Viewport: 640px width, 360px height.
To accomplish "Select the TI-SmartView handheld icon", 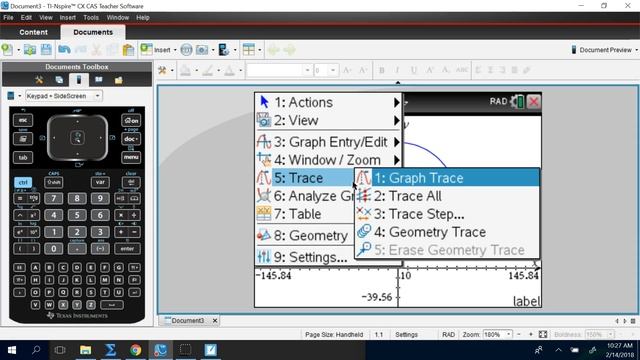I will click(79, 80).
